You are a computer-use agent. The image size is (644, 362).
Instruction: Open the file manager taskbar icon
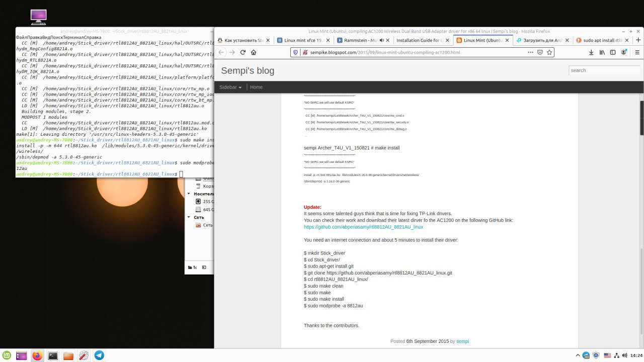point(68,355)
